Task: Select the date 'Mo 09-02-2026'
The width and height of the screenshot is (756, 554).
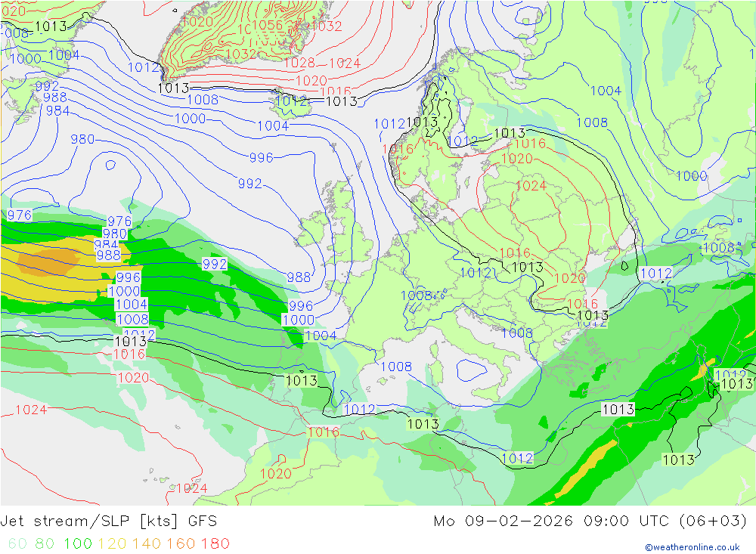Action: click(x=503, y=522)
